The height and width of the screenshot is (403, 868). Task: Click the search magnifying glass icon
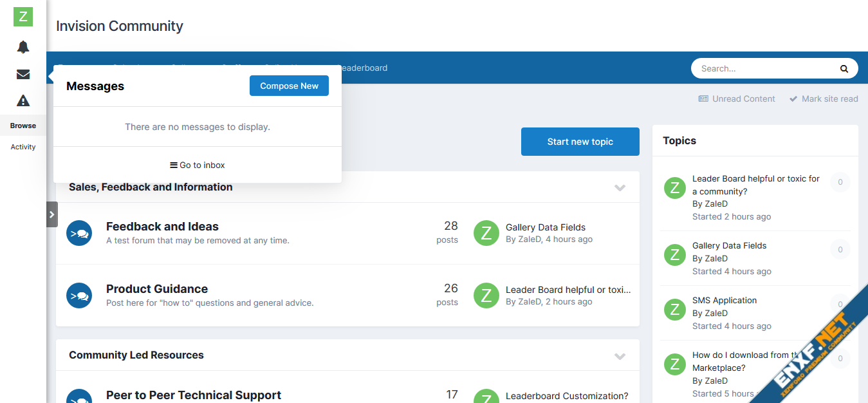click(844, 69)
